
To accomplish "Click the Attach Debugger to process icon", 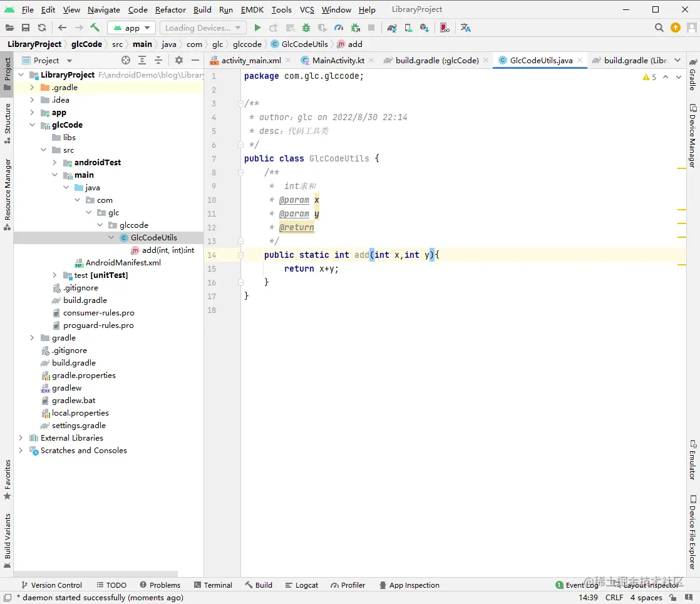I will 356,28.
